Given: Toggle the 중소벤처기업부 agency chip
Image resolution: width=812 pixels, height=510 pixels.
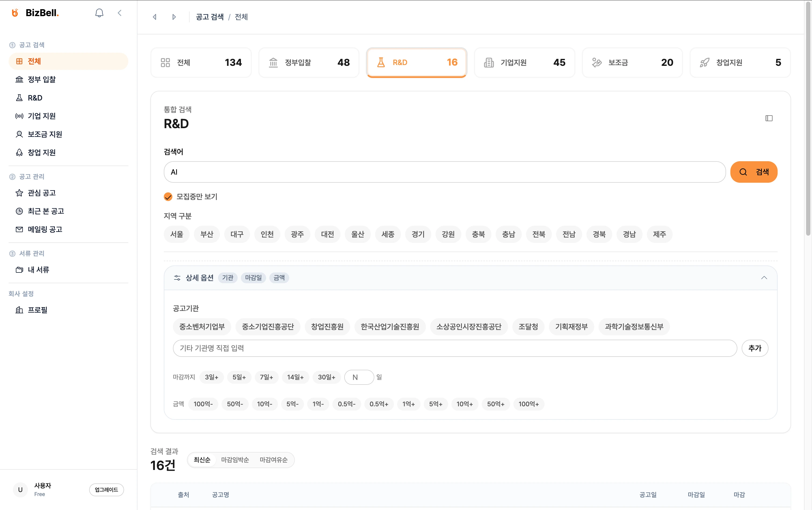Looking at the screenshot, I should coord(202,326).
